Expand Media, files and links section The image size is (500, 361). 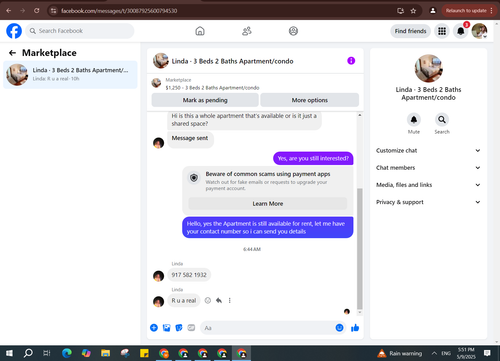pyautogui.click(x=428, y=185)
